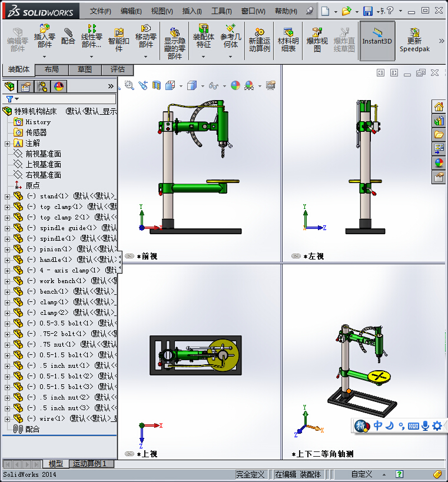Click the Zoom to Area magnifier icon
448x482 pixels.
coord(129,85)
